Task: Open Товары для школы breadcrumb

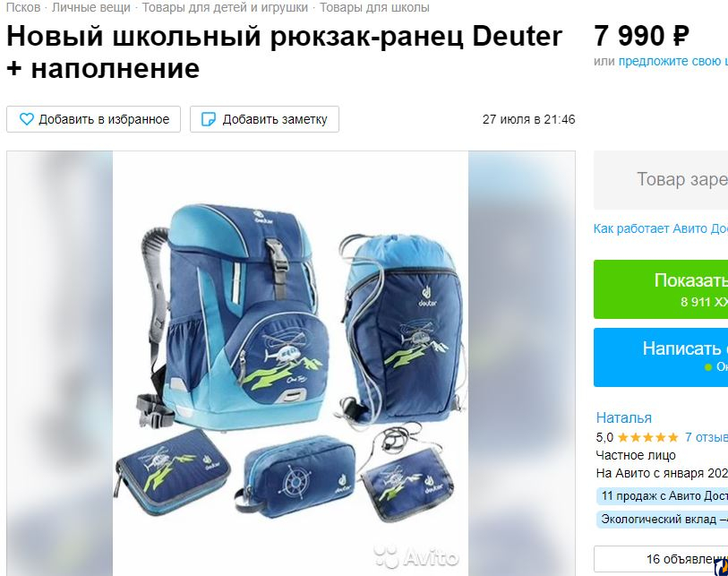Action: [x=374, y=7]
